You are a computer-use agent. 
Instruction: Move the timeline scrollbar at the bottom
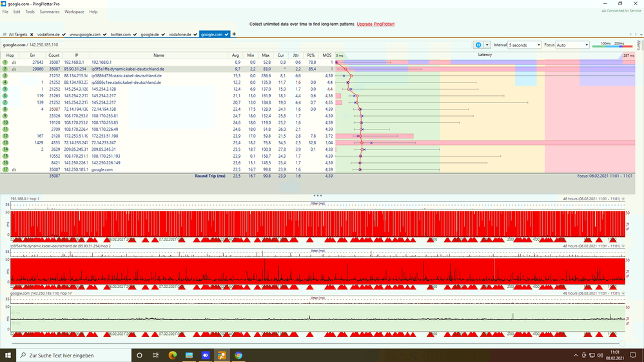coord(317,343)
